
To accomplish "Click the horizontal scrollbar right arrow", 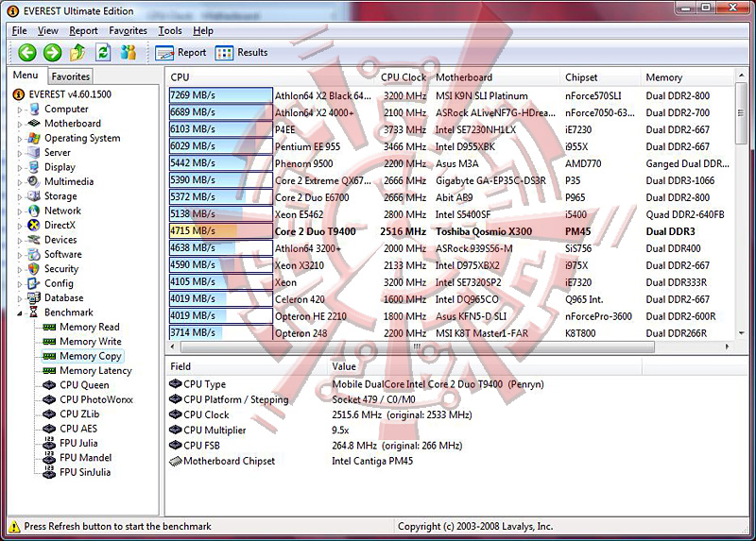I will coord(727,347).
